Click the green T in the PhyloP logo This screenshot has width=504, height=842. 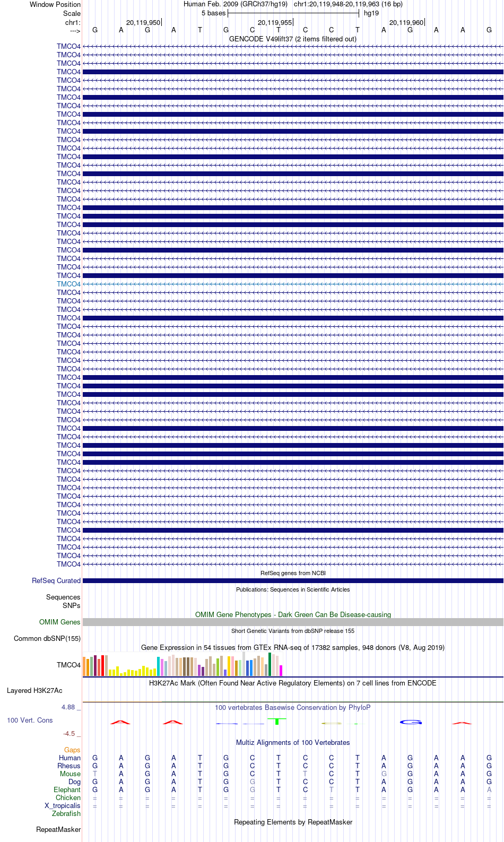coord(277,721)
